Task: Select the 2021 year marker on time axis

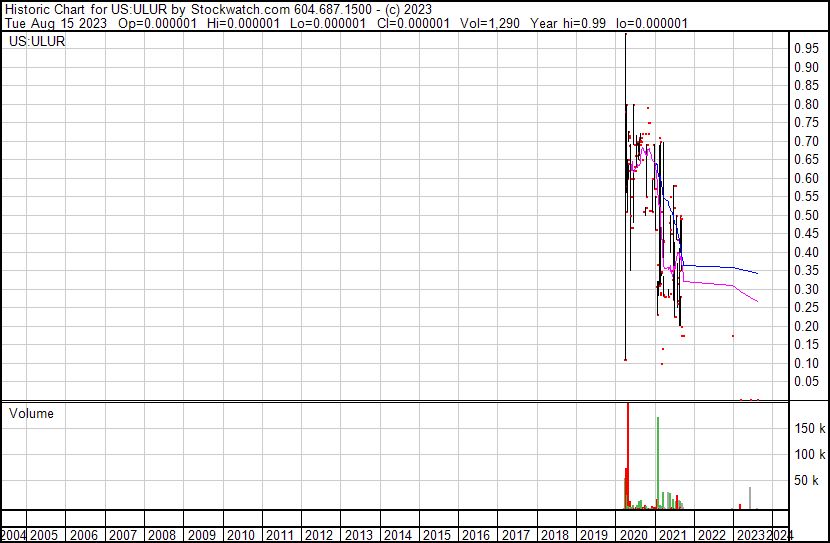Action: [672, 535]
